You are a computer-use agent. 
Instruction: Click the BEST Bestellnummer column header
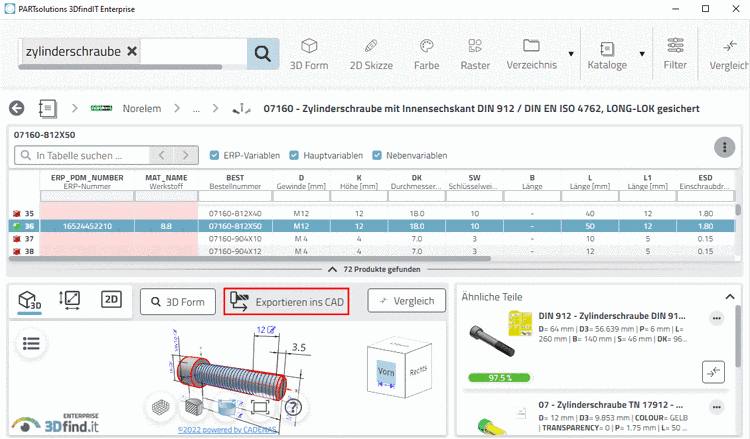click(235, 182)
